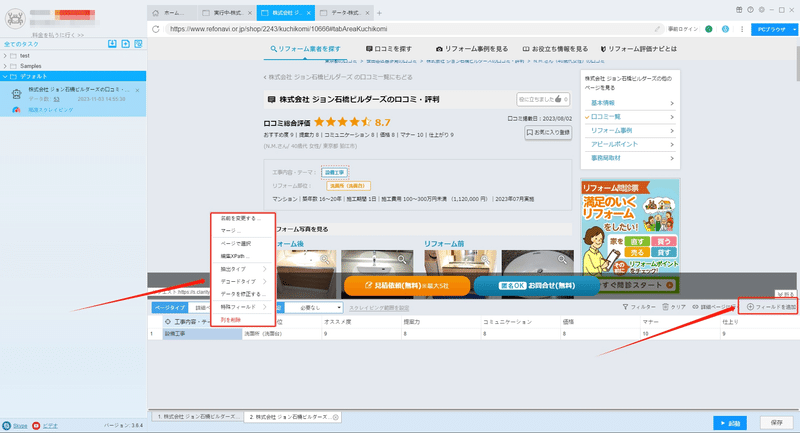Click the 設備工事 table cell

(202, 334)
